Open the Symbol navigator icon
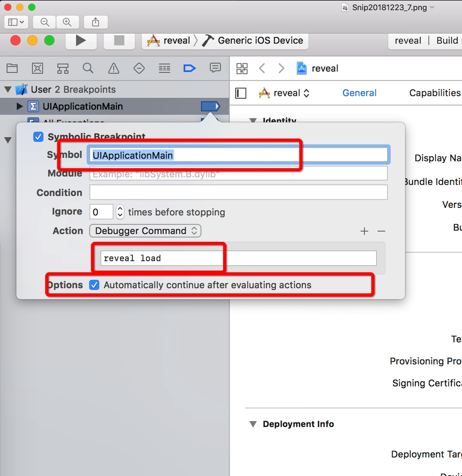Viewport: 462px width, 476px height. coord(63,69)
